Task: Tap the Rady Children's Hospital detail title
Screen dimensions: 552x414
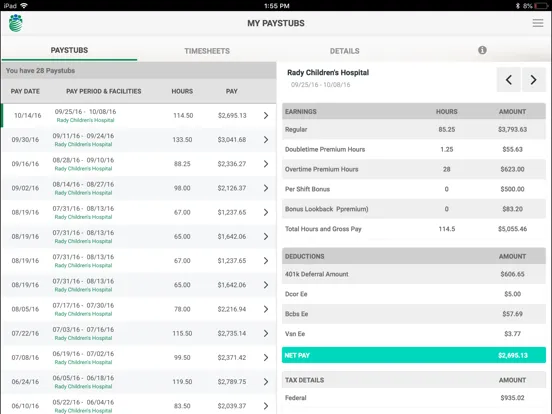Action: 328,73
